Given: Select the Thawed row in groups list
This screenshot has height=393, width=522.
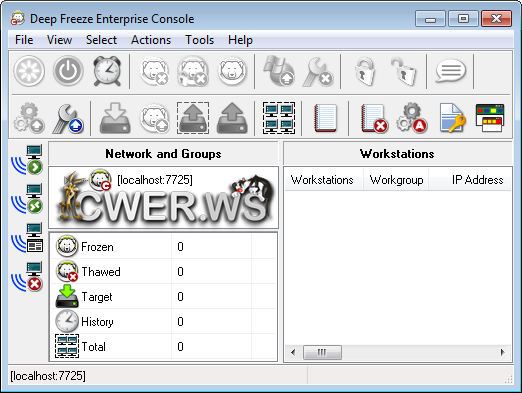Looking at the screenshot, I should click(x=163, y=272).
